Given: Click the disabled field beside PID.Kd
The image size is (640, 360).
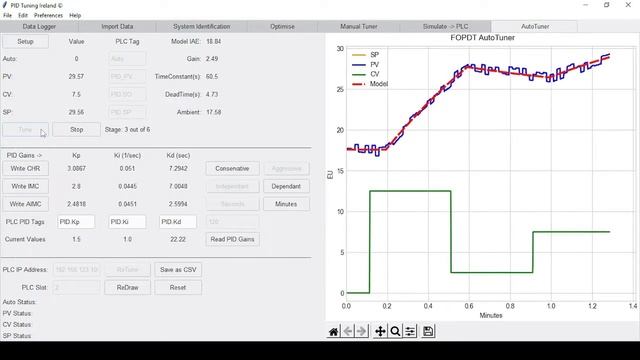Looking at the screenshot, I should coord(232,222).
